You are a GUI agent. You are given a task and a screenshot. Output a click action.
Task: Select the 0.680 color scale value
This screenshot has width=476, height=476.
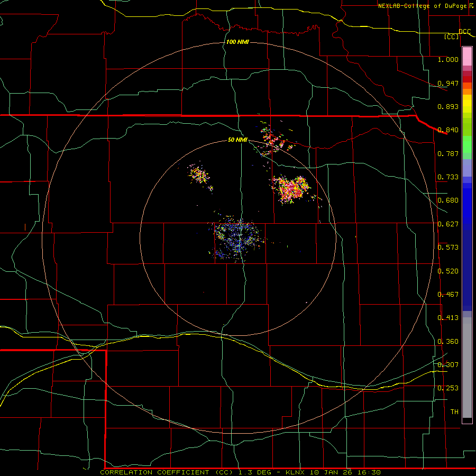click(x=448, y=200)
